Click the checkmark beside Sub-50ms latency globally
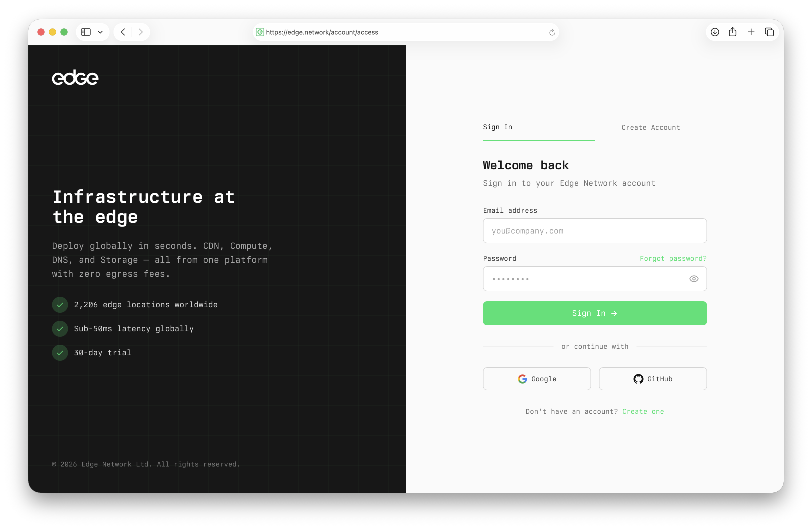Image resolution: width=812 pixels, height=530 pixels. tap(60, 329)
